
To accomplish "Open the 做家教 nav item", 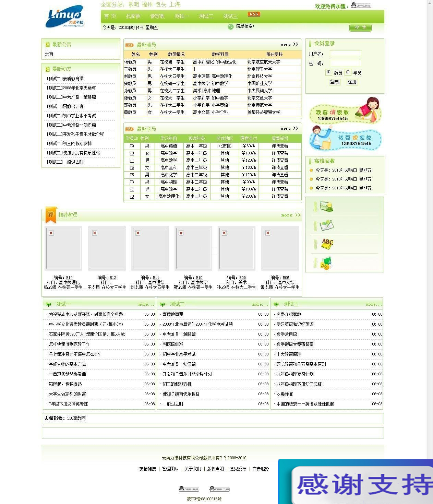I will tap(158, 16).
